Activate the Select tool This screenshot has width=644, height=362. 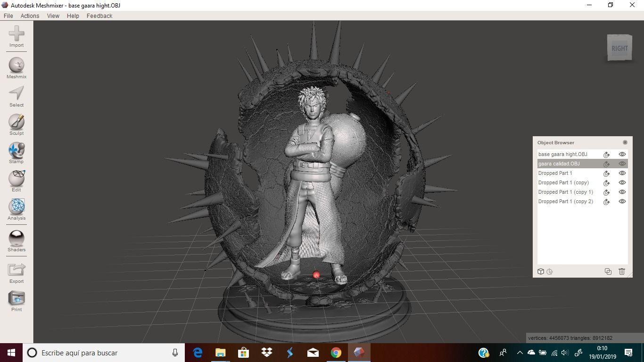(17, 96)
